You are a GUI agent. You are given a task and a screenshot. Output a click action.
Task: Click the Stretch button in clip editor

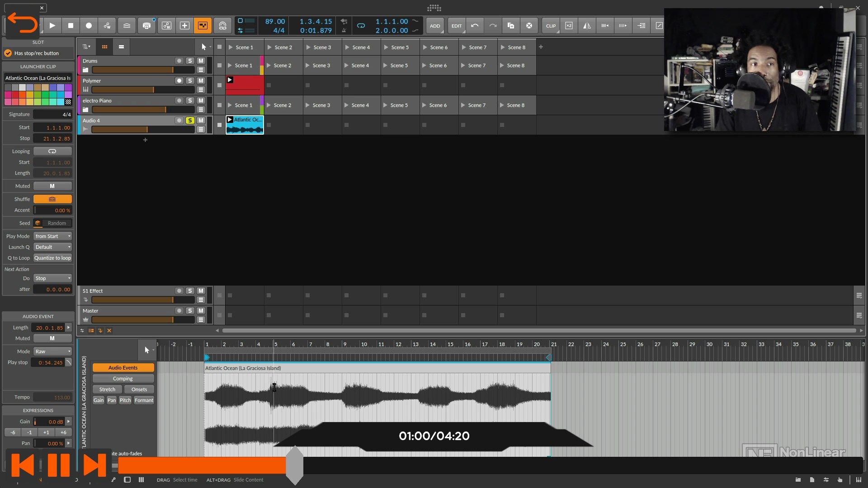pyautogui.click(x=107, y=389)
